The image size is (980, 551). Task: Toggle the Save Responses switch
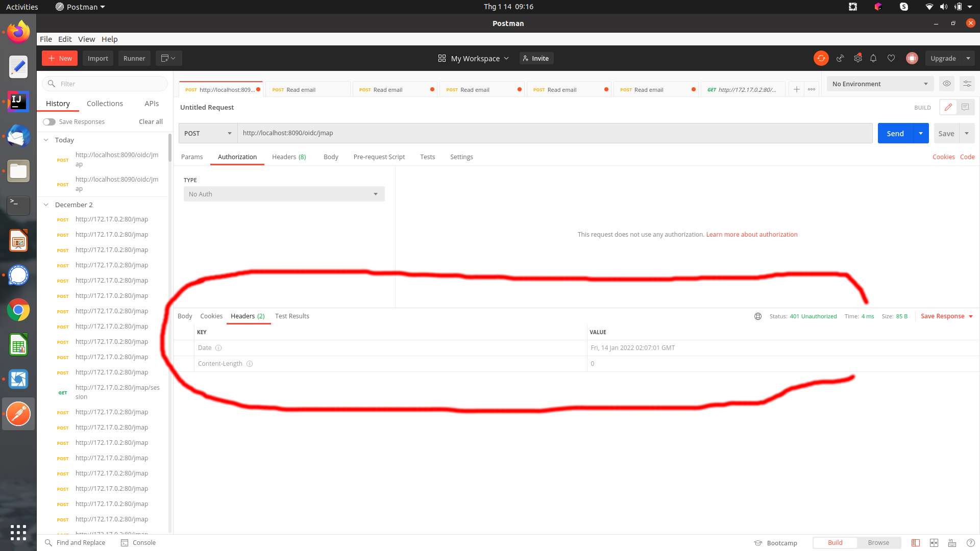tap(49, 122)
